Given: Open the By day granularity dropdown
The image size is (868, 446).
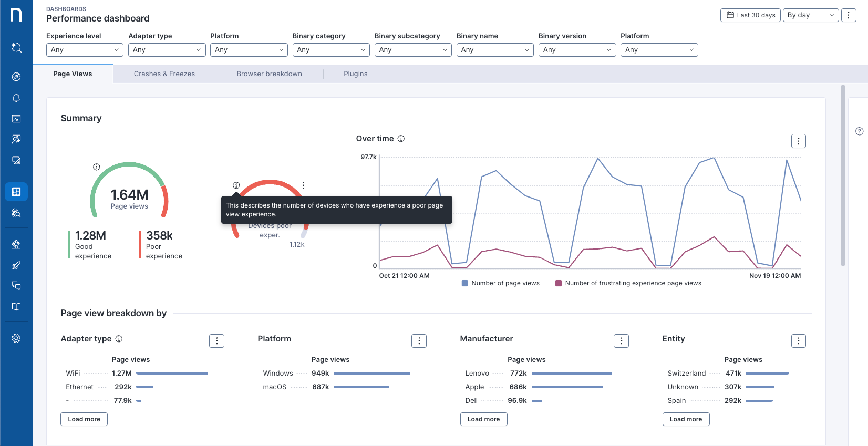Looking at the screenshot, I should (x=810, y=15).
